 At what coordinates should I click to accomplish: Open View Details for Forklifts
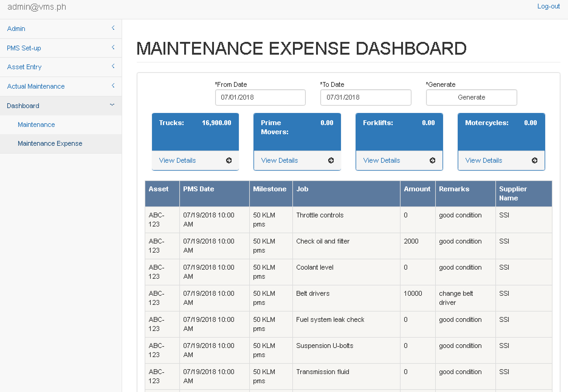coord(382,160)
